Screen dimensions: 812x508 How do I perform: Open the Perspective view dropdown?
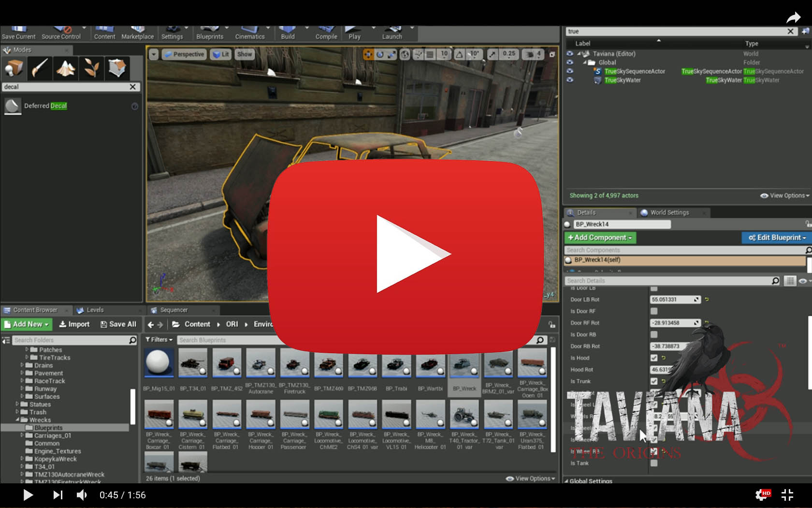[184, 54]
